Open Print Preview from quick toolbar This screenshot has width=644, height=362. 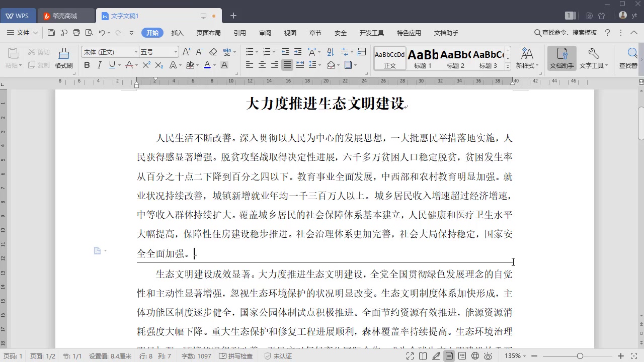[x=89, y=33]
